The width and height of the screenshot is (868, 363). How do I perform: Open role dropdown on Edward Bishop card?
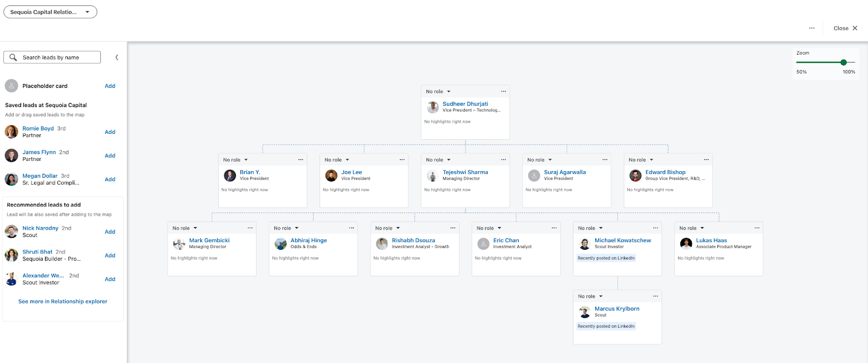coord(641,160)
